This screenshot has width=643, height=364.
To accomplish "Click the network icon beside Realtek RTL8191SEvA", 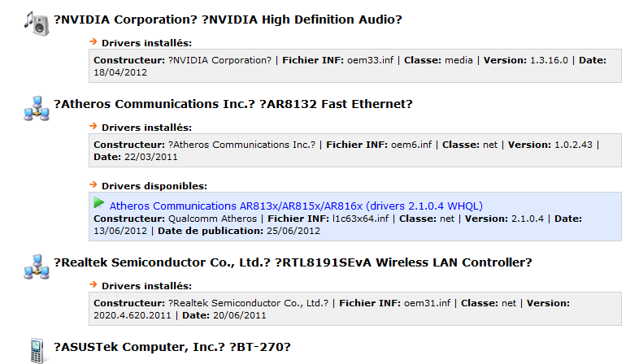I will [37, 266].
